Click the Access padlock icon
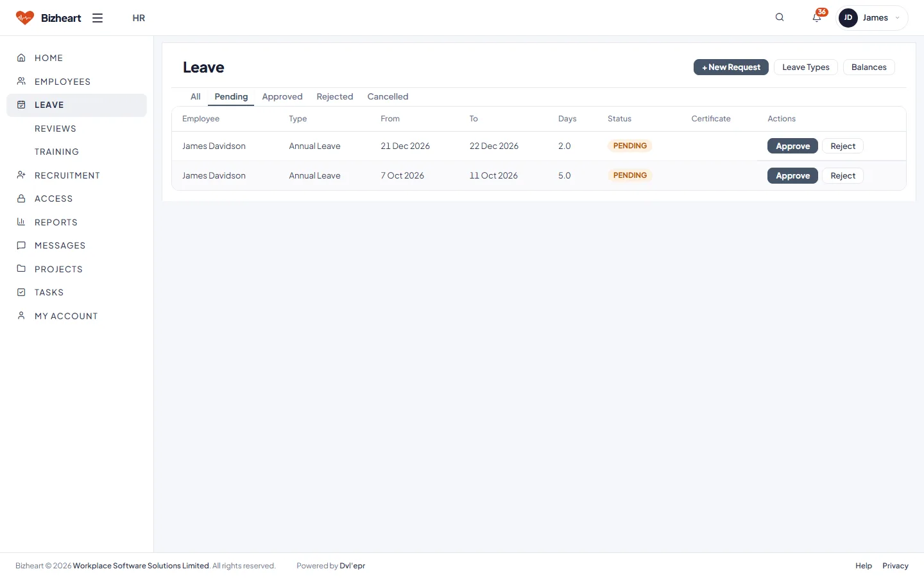 coord(21,198)
